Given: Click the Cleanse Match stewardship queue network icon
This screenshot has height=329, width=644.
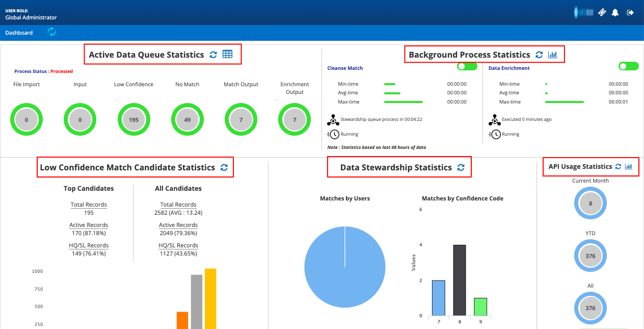Looking at the screenshot, I should pos(333,119).
